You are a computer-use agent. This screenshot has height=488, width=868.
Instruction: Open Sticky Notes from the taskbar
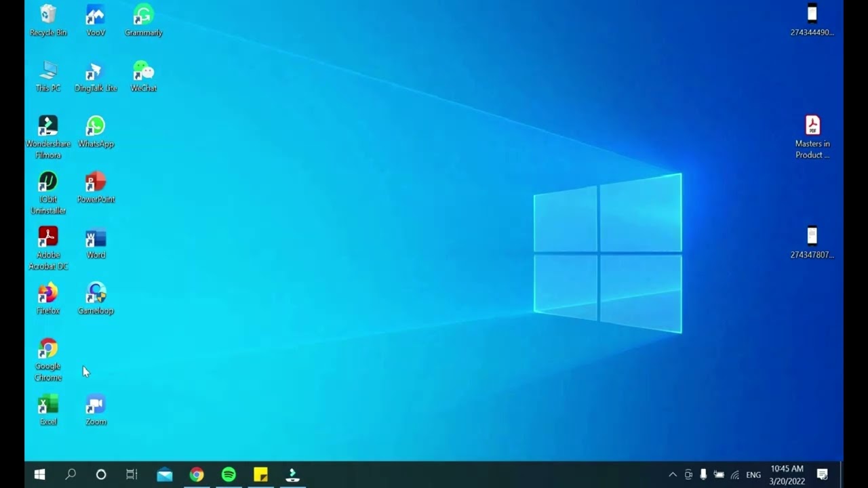pos(260,474)
